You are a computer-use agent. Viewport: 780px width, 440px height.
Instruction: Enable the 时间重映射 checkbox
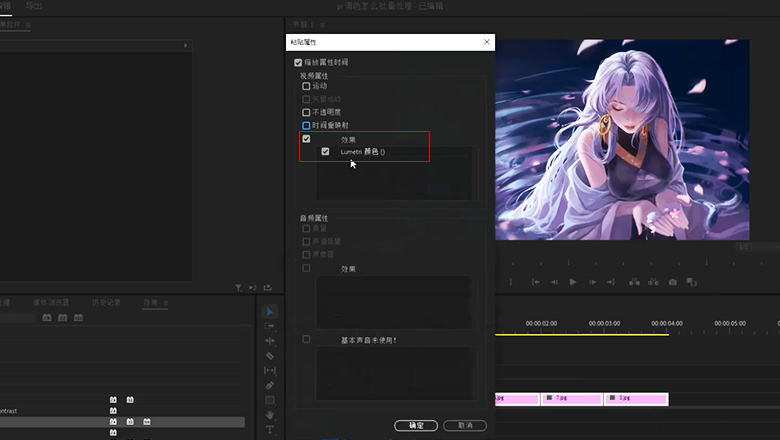tap(306, 125)
